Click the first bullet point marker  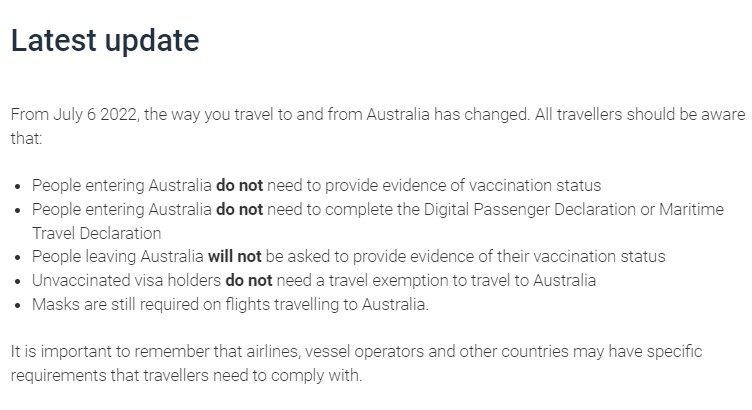click(21, 186)
